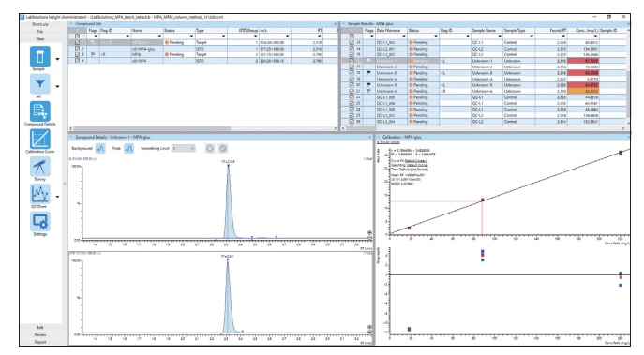The image size is (644, 355).
Task: Toggle checkbox for d3-MPA compound row
Action: tap(77, 61)
